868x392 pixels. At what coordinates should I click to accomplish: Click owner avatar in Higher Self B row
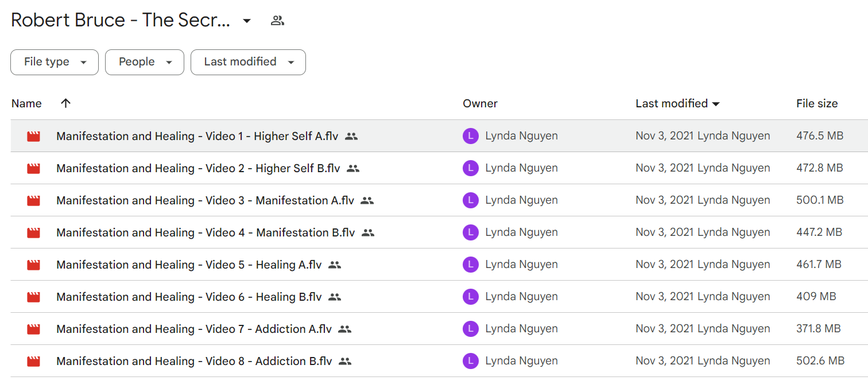coord(471,168)
